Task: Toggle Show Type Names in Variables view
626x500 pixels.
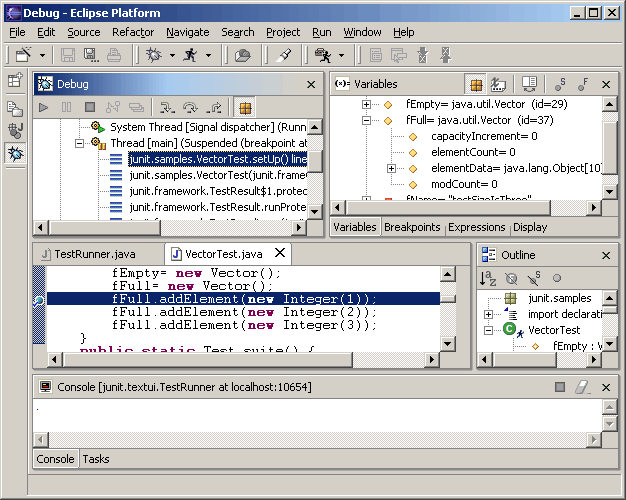Action: point(477,85)
